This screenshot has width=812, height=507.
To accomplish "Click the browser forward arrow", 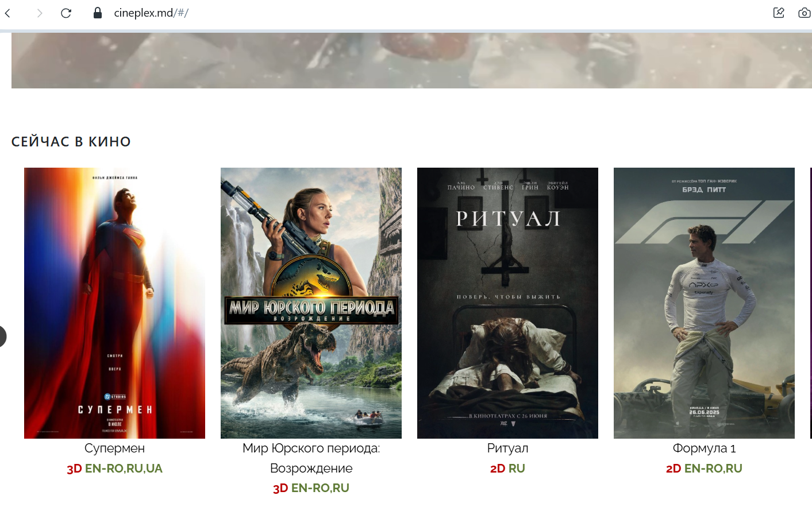I will coord(39,13).
